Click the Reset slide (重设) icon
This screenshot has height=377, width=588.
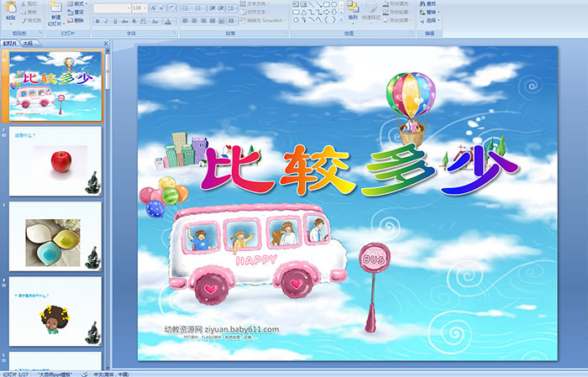click(78, 13)
